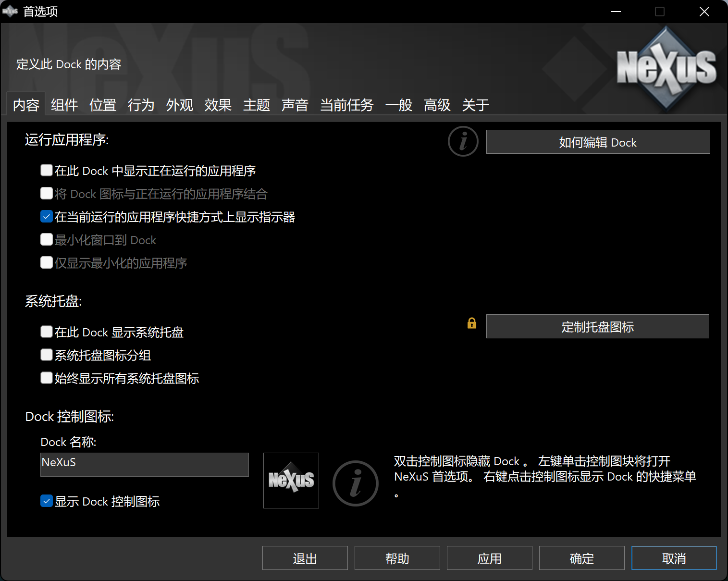Click the 如何编辑 Dock button
Image resolution: width=728 pixels, height=581 pixels.
pos(598,142)
